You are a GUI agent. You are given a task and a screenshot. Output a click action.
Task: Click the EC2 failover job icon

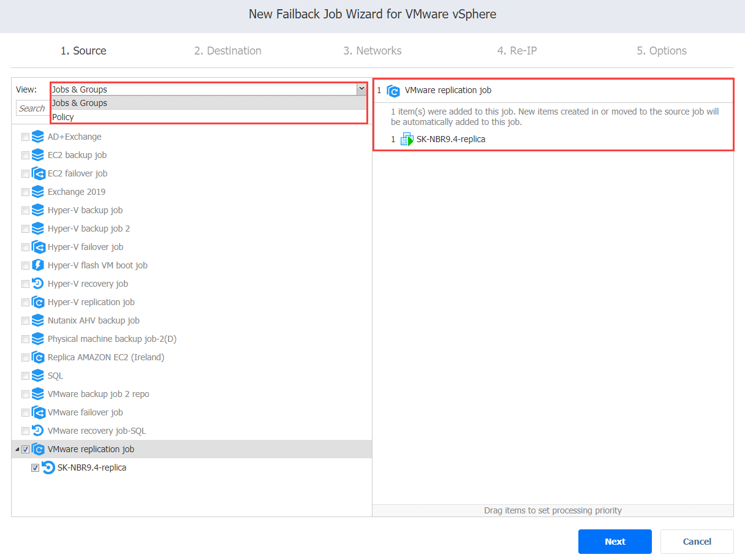(x=38, y=173)
